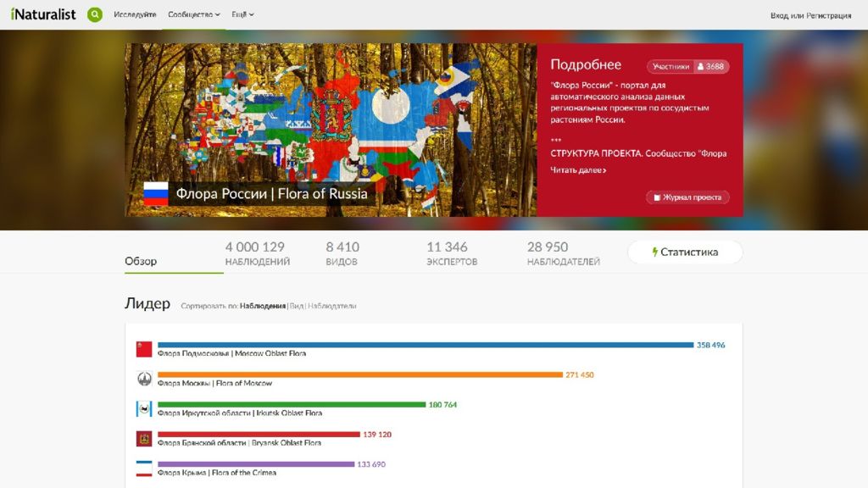Click the value 133 690
868x488 pixels.
click(x=371, y=464)
